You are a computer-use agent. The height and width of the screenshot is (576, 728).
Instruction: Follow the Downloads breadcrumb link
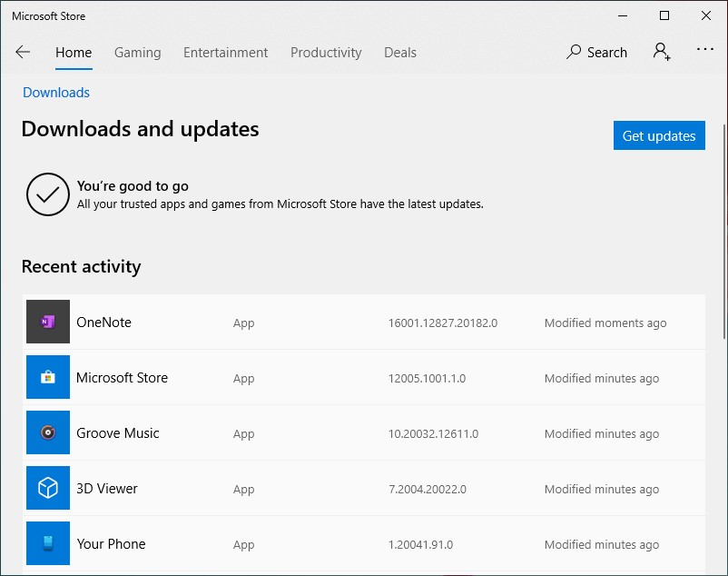(x=56, y=93)
